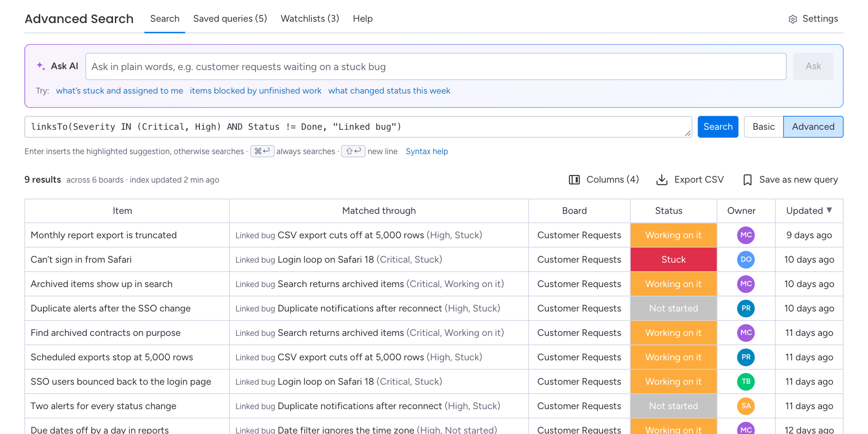Open item 'Duplicate alerts after the SSO change'
Viewport: 868px width, 434px height.
(110, 308)
